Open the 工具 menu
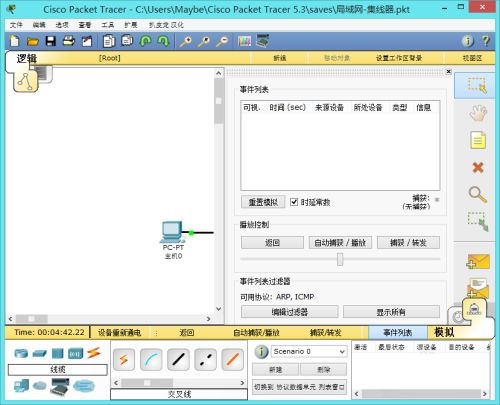 tap(108, 25)
